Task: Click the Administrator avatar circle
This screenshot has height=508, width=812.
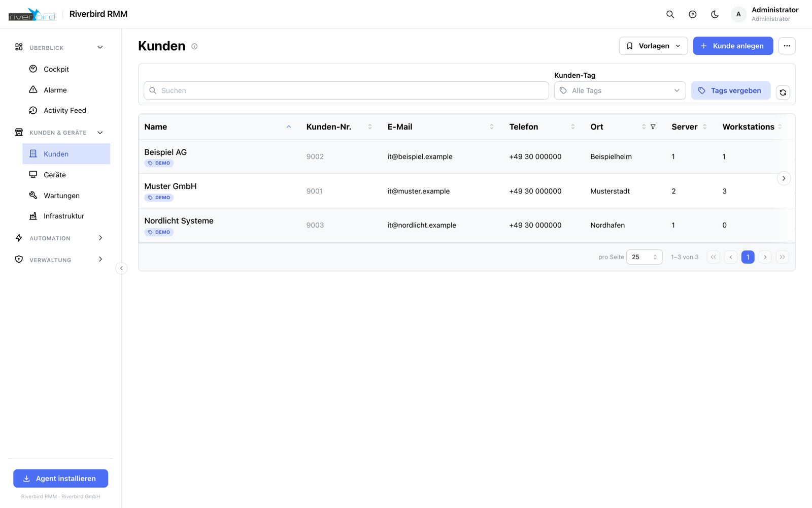Action: click(738, 14)
